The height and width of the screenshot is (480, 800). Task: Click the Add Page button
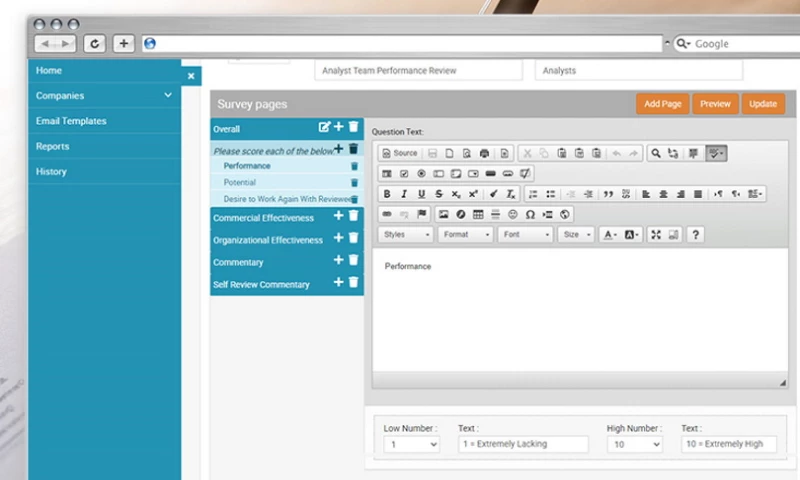pyautogui.click(x=662, y=104)
